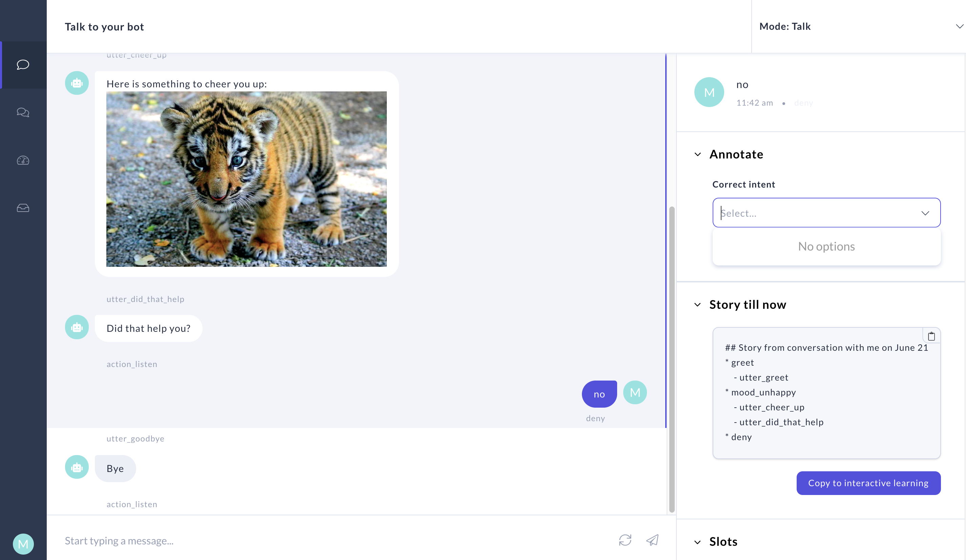Select the No options entry
The width and height of the screenshot is (966, 560).
pos(826,246)
